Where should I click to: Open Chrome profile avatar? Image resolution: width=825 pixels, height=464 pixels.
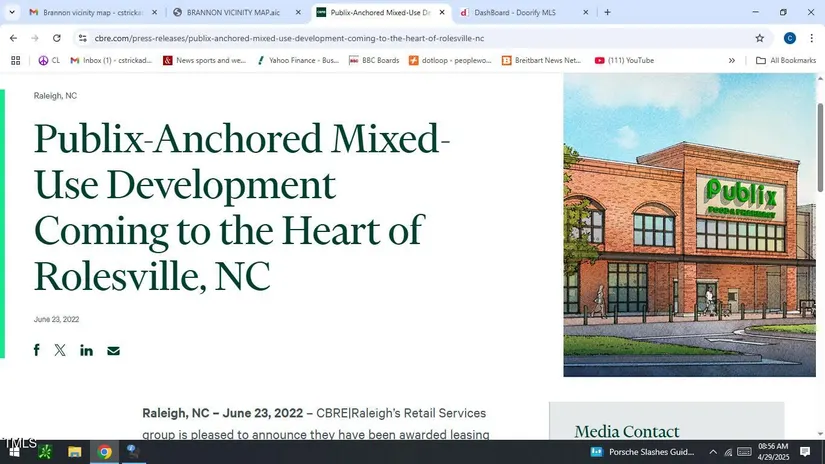click(789, 38)
